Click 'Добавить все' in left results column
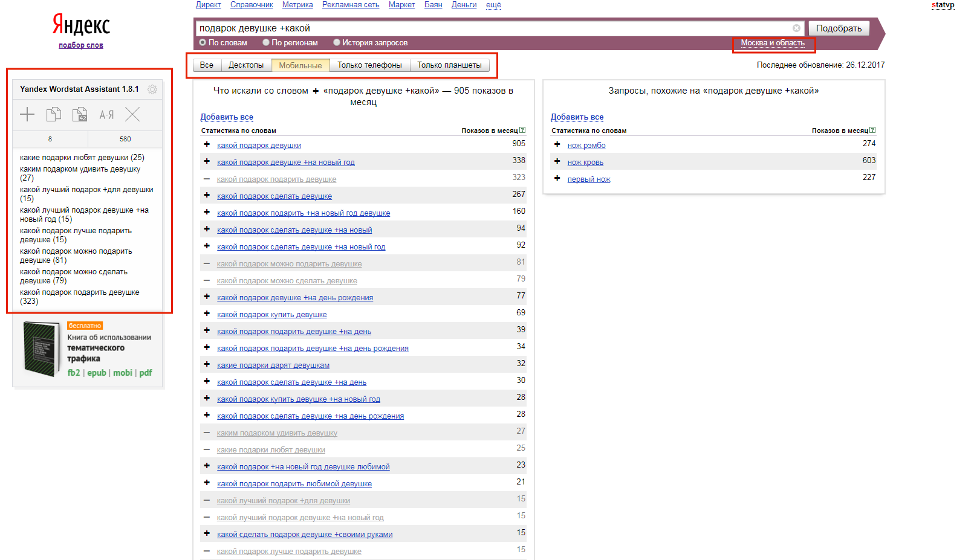The image size is (974, 560). [x=227, y=117]
